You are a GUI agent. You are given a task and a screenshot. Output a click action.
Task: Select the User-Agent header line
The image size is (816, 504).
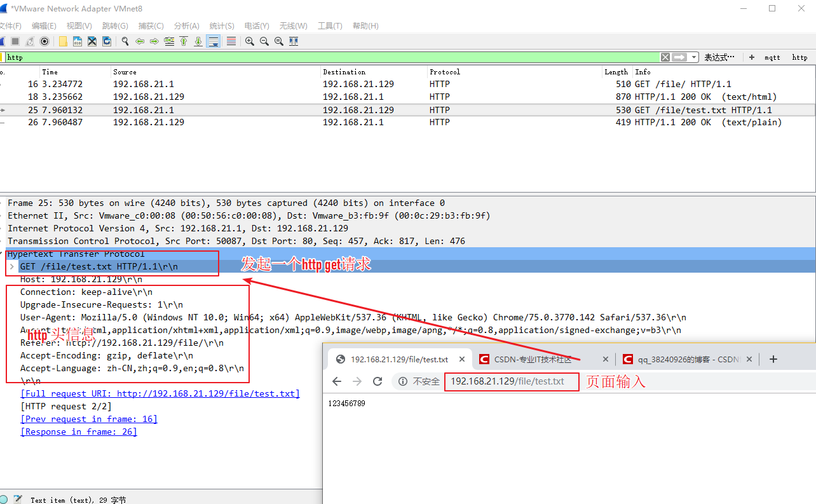click(x=353, y=317)
